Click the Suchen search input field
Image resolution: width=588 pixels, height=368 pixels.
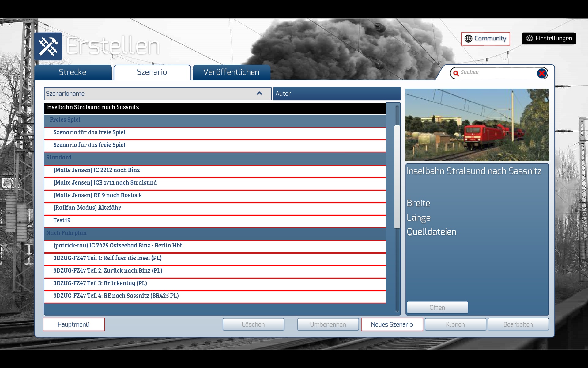click(496, 73)
